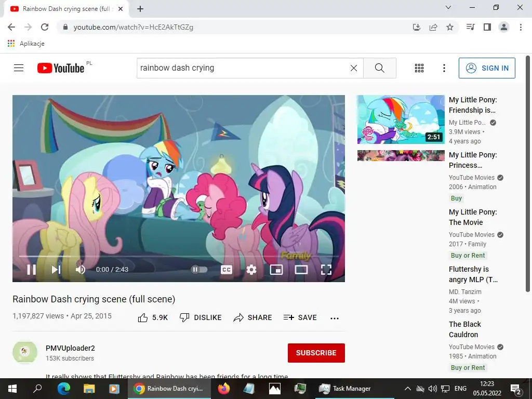Open the YouTube guide hamburger menu

[19, 68]
